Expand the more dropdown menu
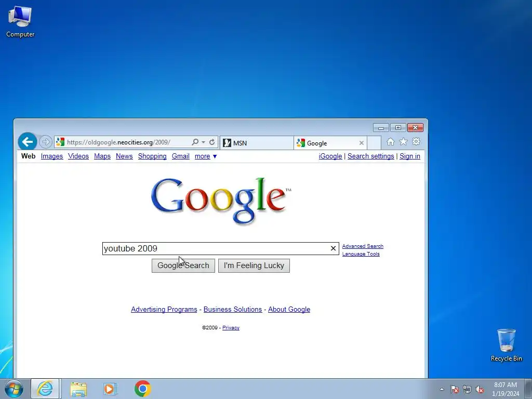This screenshot has height=399, width=532. click(206, 156)
